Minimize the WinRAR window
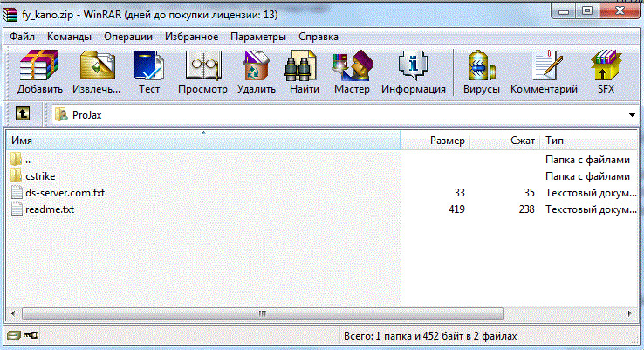The width and height of the screenshot is (644, 350). (564, 11)
